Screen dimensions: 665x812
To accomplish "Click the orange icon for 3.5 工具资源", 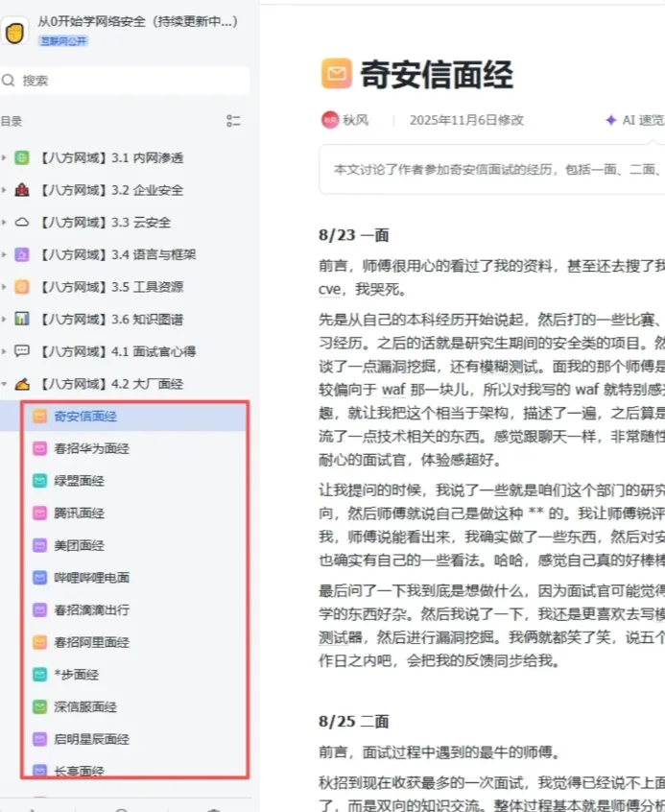I will click(x=22, y=287).
